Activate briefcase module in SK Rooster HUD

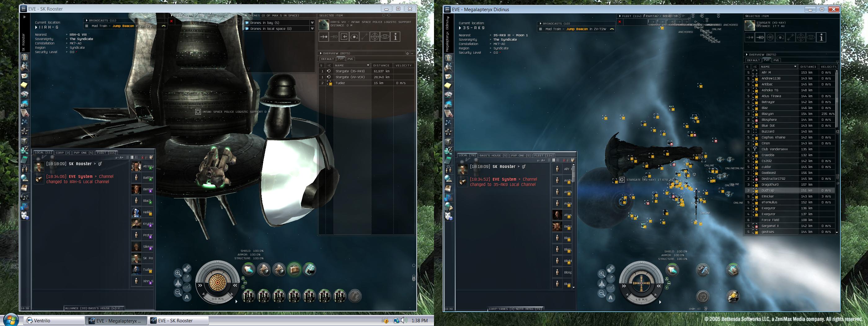pyautogui.click(x=294, y=269)
